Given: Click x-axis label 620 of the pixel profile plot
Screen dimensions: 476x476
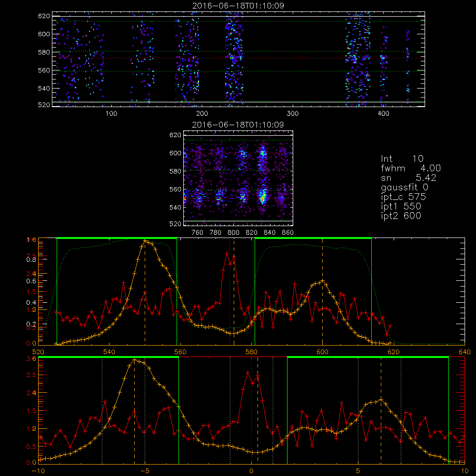Looking at the screenshot, I should (394, 352).
